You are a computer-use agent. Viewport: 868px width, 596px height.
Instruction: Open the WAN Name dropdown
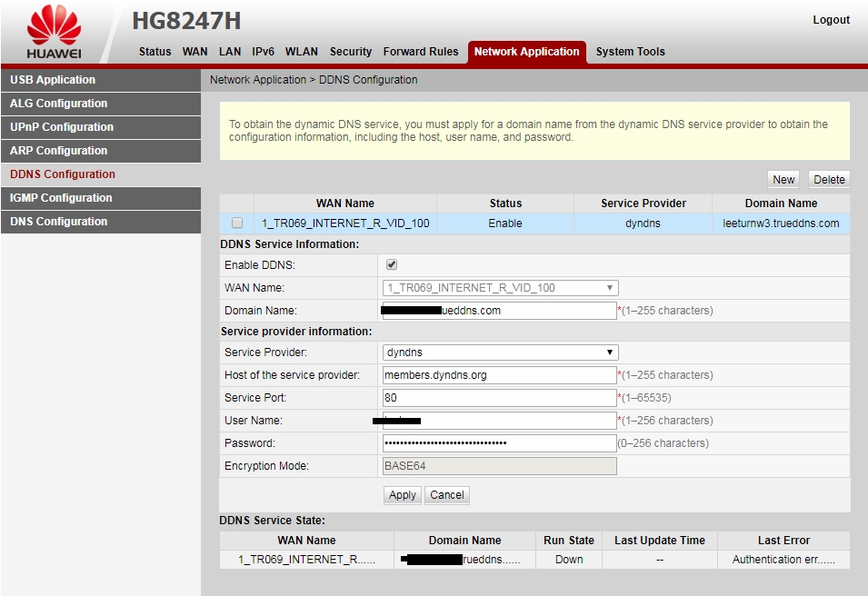[x=501, y=288]
